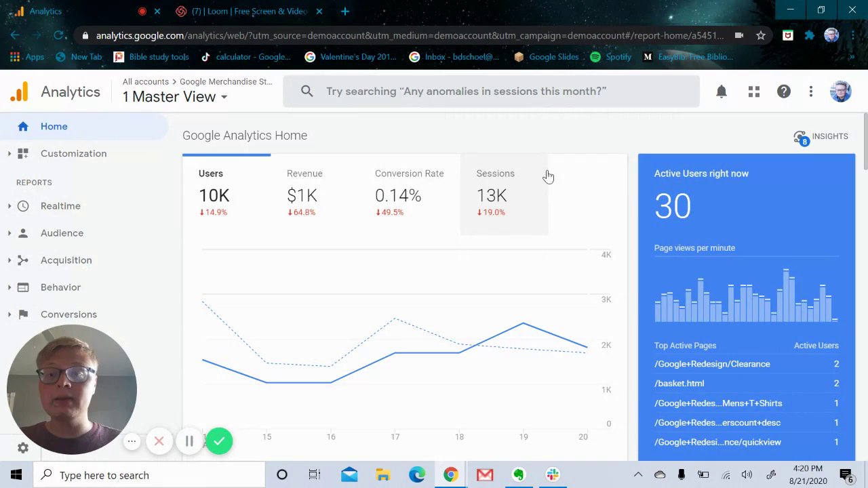The image size is (868, 488).
Task: Open /basket.html active page
Action: [x=679, y=384]
